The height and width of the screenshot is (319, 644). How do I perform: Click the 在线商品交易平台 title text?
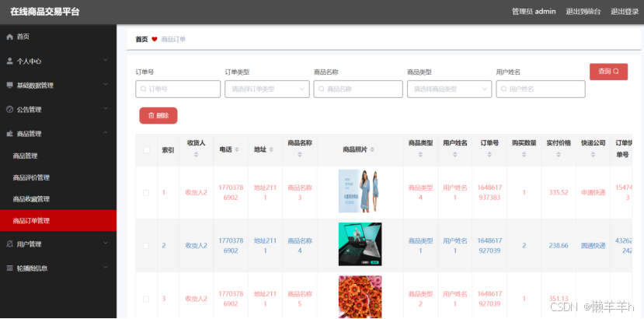pyautogui.click(x=45, y=12)
